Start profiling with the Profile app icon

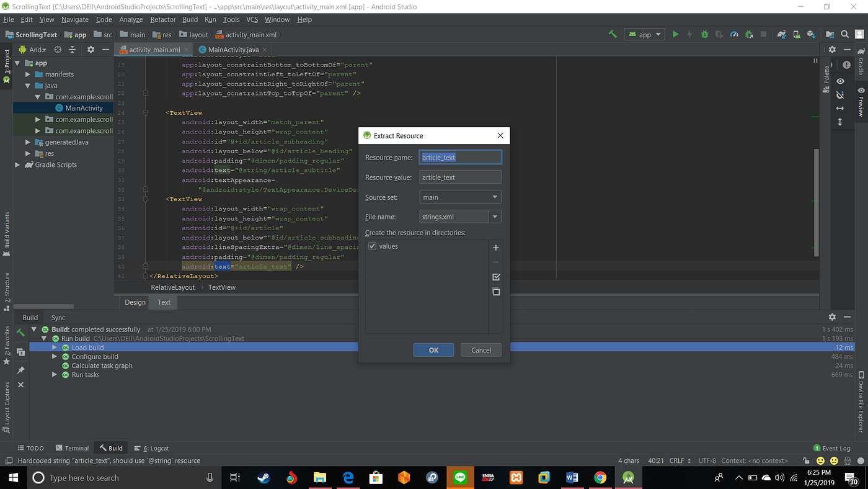point(734,34)
